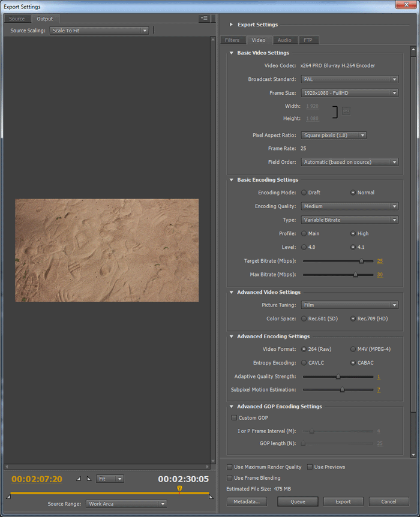Click the Target Bitrate slider handle
The height and width of the screenshot is (517, 420).
361,261
